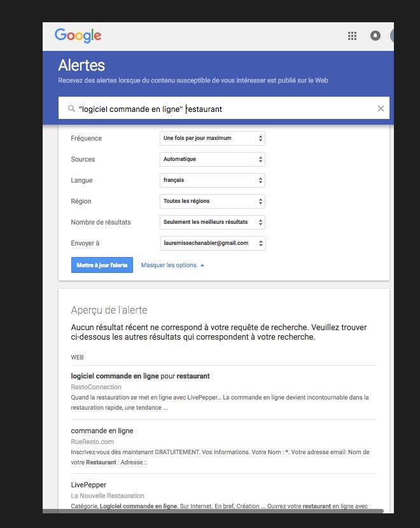This screenshot has width=420, height=528.
Task: Clear the alert query with the X icon
Action: [x=381, y=108]
